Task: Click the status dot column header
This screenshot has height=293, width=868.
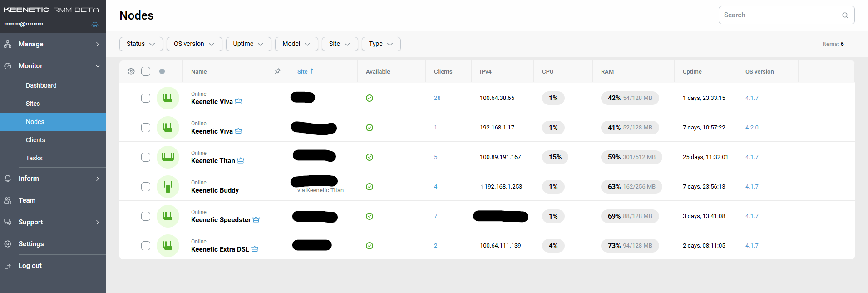Action: point(162,71)
